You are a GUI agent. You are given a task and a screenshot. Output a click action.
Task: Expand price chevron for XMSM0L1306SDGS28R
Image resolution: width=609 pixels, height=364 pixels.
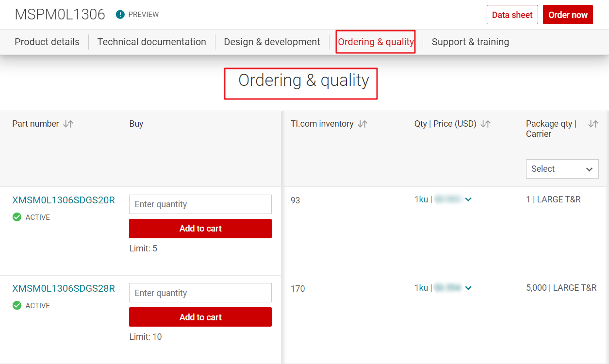click(468, 288)
